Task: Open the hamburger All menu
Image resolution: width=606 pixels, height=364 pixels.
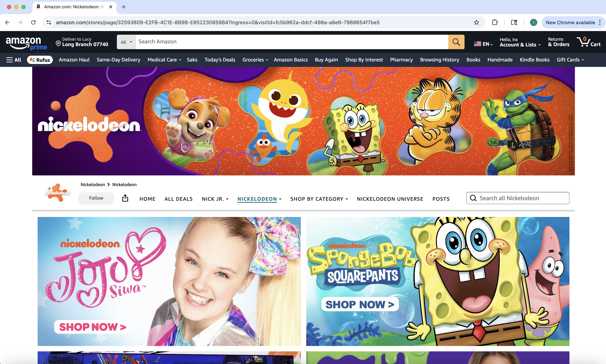Action: (14, 60)
